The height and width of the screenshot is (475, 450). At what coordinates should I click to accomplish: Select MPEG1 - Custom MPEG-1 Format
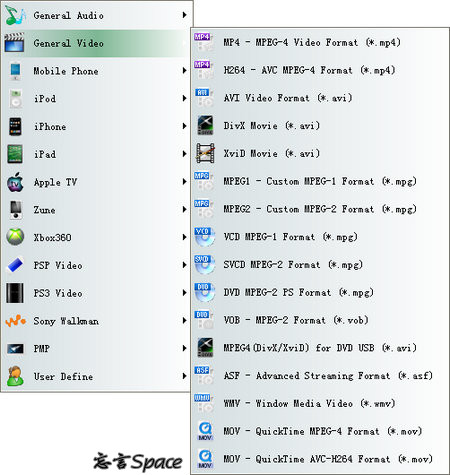(320, 181)
